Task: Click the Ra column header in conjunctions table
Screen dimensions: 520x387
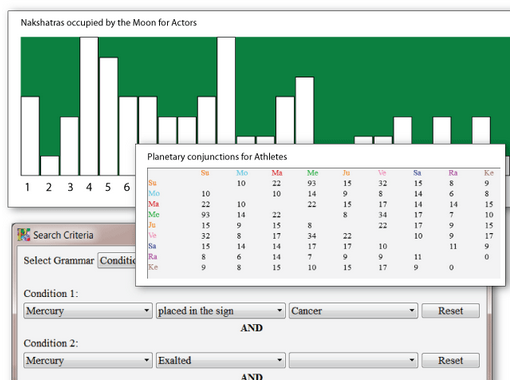Action: click(x=453, y=173)
